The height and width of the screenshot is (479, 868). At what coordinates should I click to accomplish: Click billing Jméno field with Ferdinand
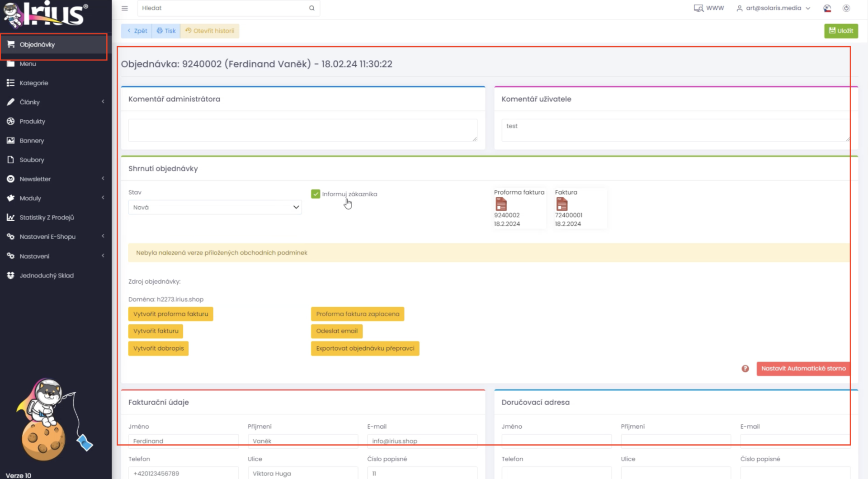[184, 441]
